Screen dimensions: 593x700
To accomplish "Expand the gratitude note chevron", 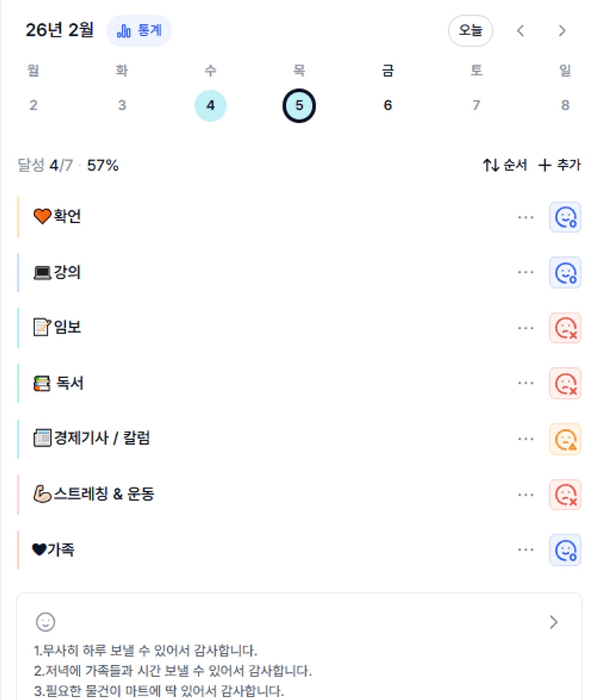I will 553,622.
